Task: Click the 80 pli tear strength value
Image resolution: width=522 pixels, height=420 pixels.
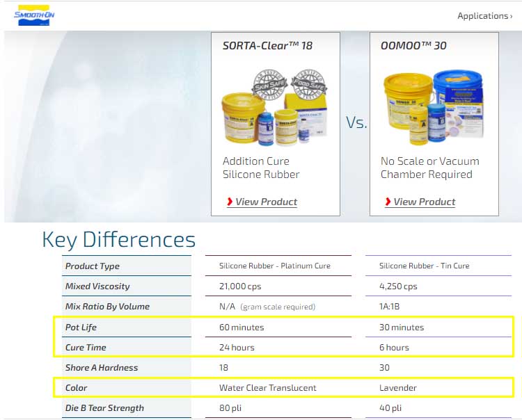Action: [230, 408]
